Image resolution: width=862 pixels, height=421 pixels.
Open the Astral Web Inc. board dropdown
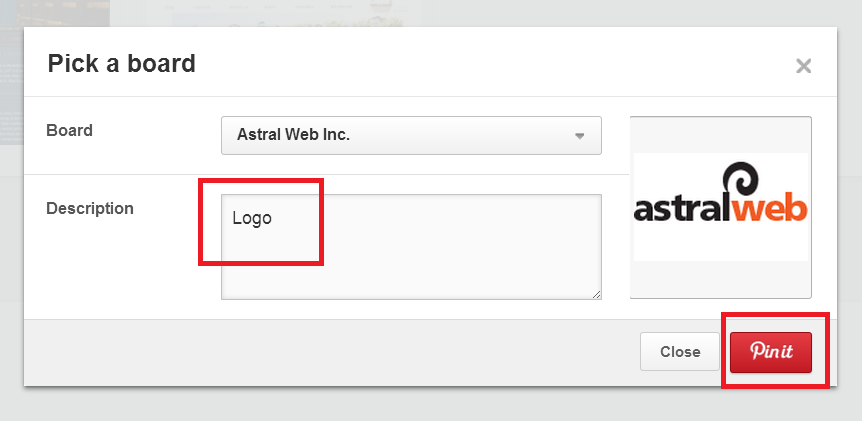[x=411, y=135]
